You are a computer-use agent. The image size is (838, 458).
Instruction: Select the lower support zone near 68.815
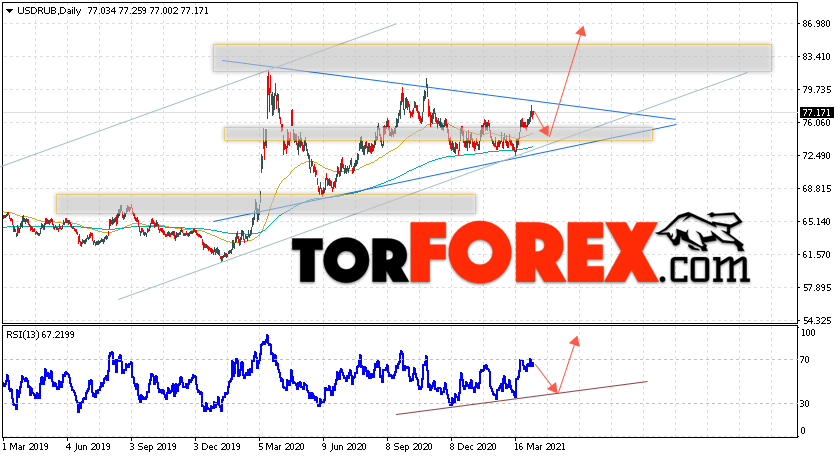coord(266,204)
